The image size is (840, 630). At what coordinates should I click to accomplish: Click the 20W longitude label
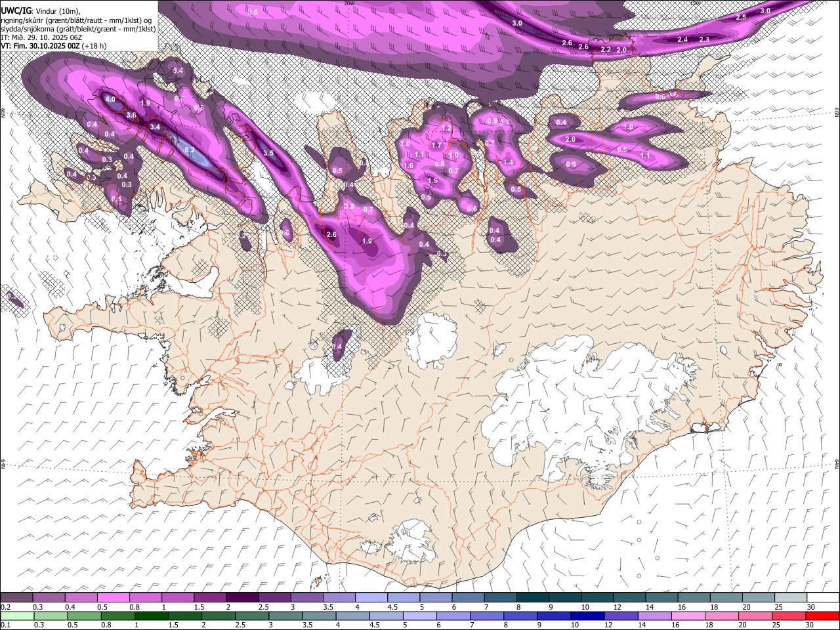349,3
